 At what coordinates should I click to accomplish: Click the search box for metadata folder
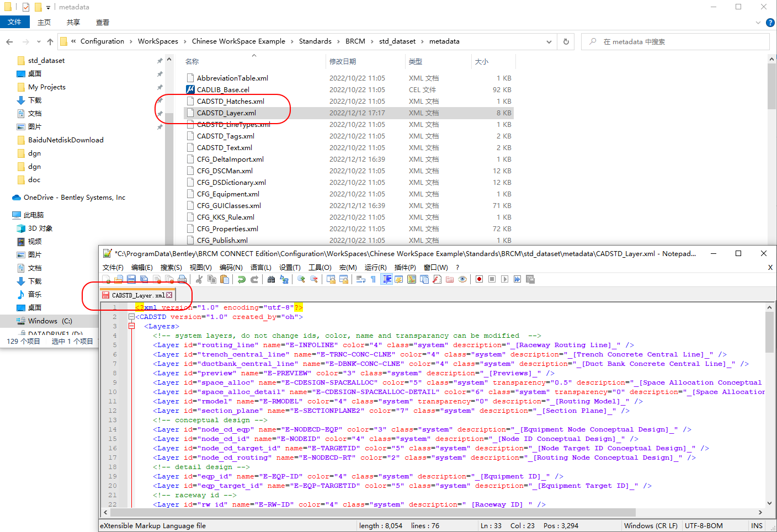click(x=679, y=42)
